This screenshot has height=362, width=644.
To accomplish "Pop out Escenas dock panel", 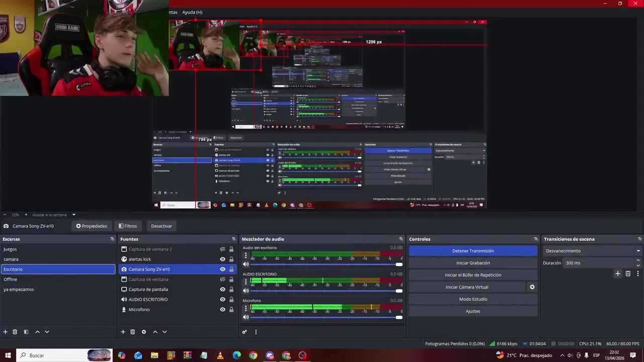I will pos(112,239).
